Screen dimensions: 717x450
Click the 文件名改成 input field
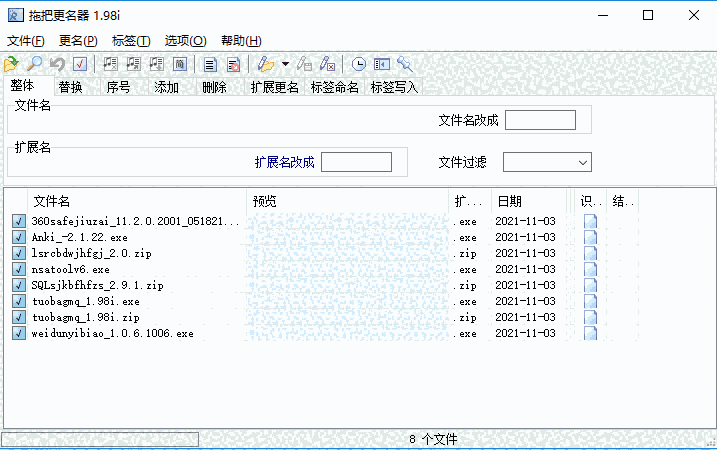coord(540,120)
